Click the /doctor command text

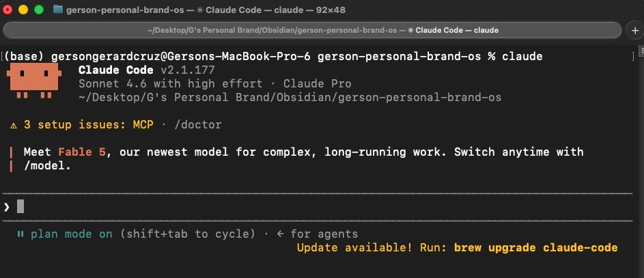pos(198,125)
